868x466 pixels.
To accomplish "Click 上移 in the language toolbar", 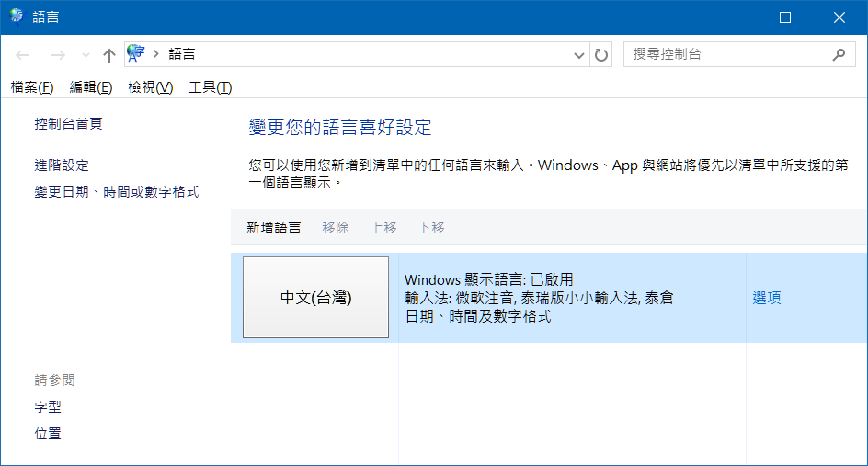I will click(x=383, y=227).
